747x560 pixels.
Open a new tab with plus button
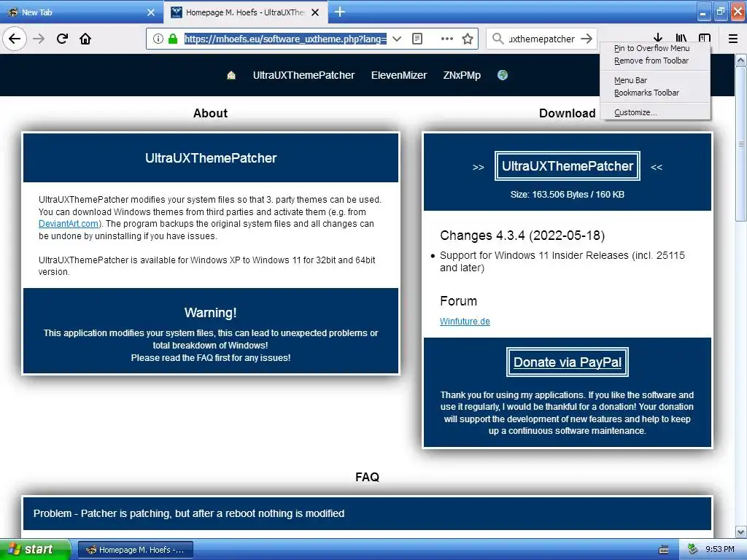[x=340, y=12]
